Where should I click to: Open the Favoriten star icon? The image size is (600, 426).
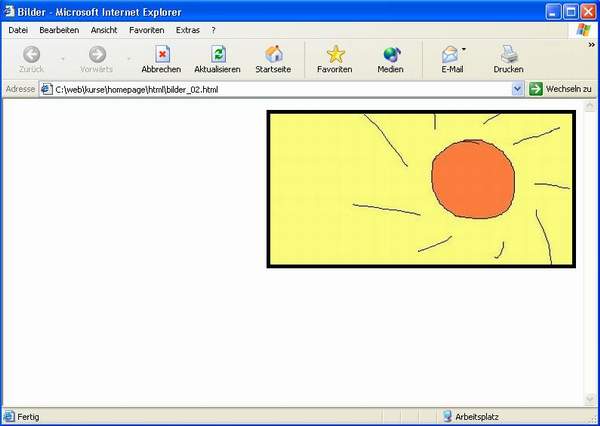[x=336, y=54]
